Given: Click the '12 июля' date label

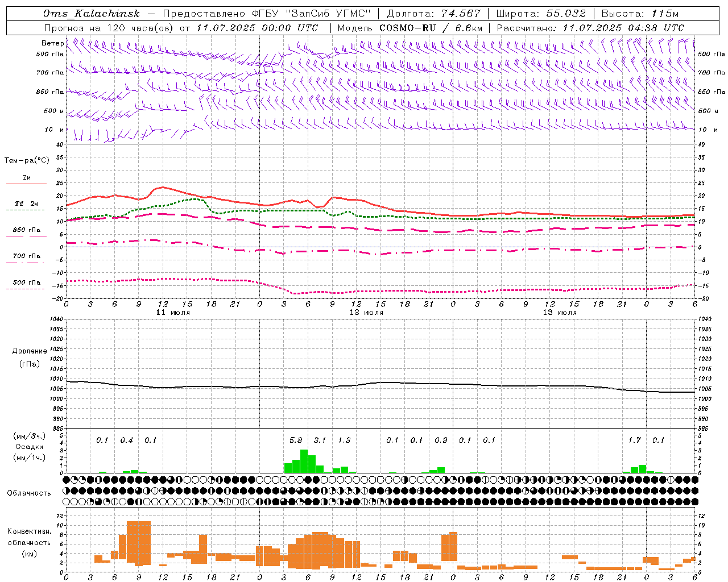Looking at the screenshot, I should pyautogui.click(x=366, y=313).
